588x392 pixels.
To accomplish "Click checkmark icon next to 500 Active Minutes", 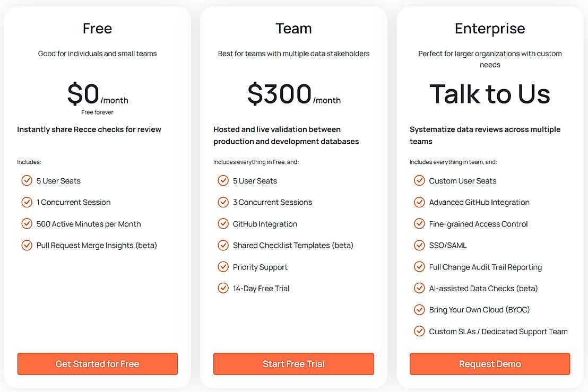I will pos(27,224).
